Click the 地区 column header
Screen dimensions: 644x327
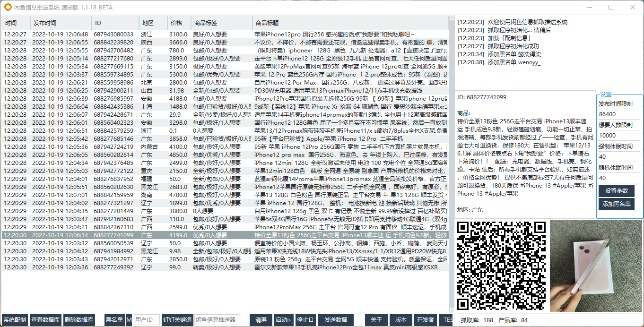pyautogui.click(x=153, y=23)
